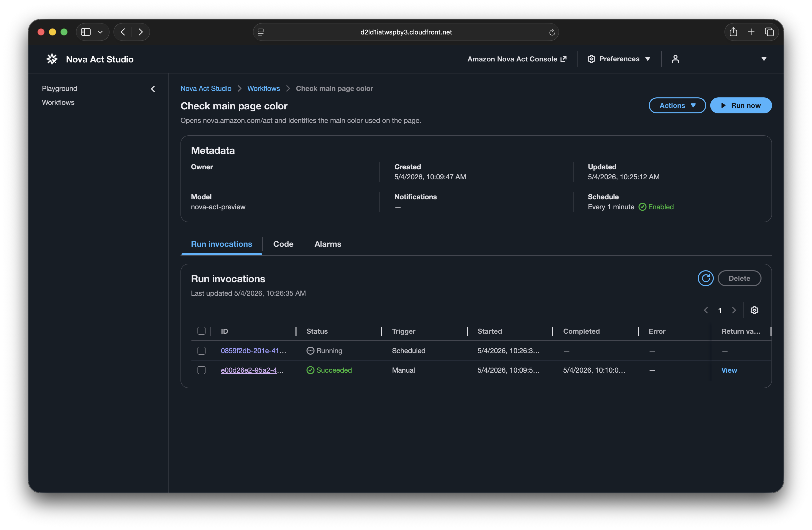
Task: Click the nova-act-preview model value
Action: click(218, 207)
